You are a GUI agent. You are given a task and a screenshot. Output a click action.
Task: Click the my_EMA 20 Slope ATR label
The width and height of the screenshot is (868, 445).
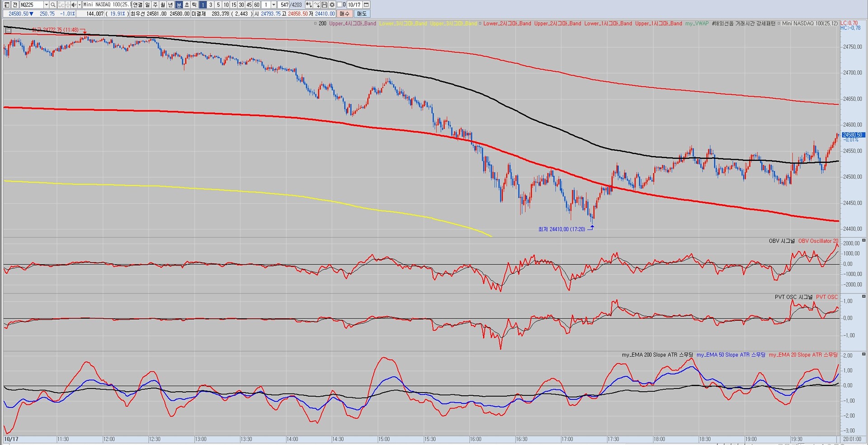(803, 355)
